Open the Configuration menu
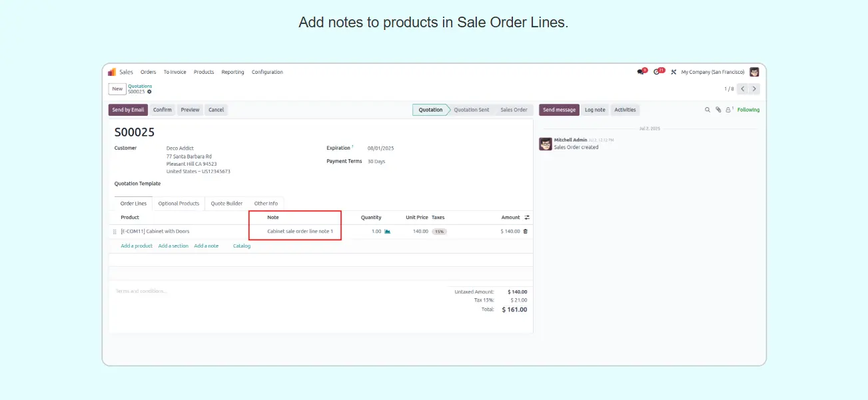The width and height of the screenshot is (868, 400). click(x=267, y=72)
